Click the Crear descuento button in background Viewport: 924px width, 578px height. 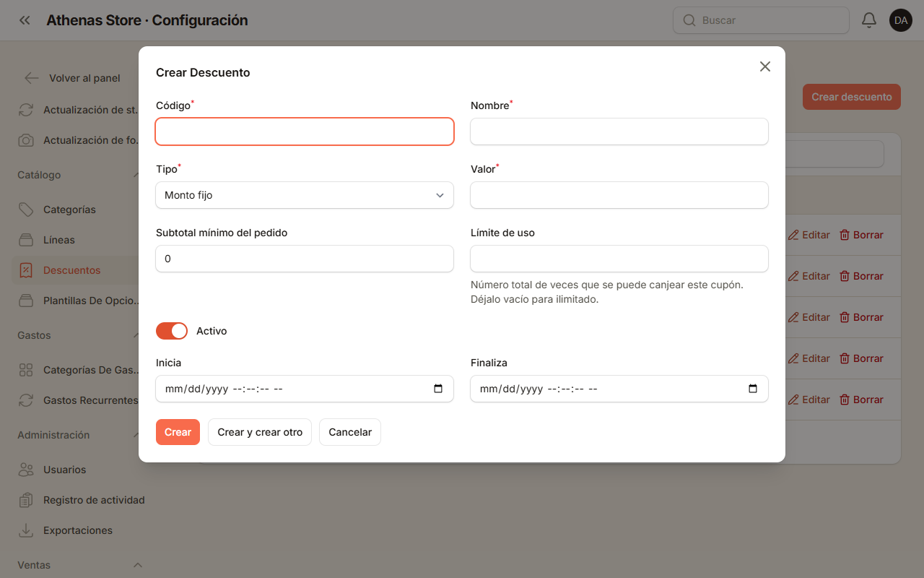[x=852, y=97]
